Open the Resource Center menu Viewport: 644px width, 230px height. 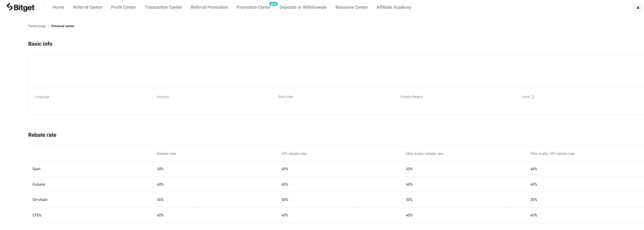(x=352, y=8)
